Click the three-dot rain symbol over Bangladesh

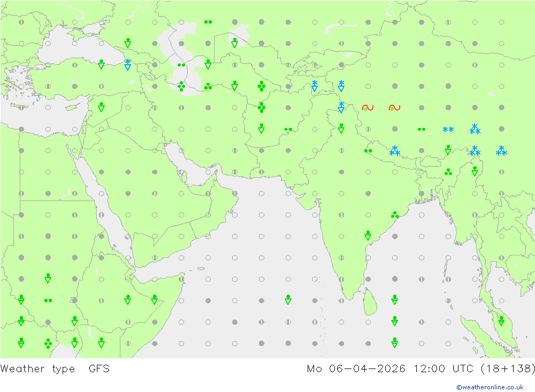pyautogui.click(x=448, y=172)
